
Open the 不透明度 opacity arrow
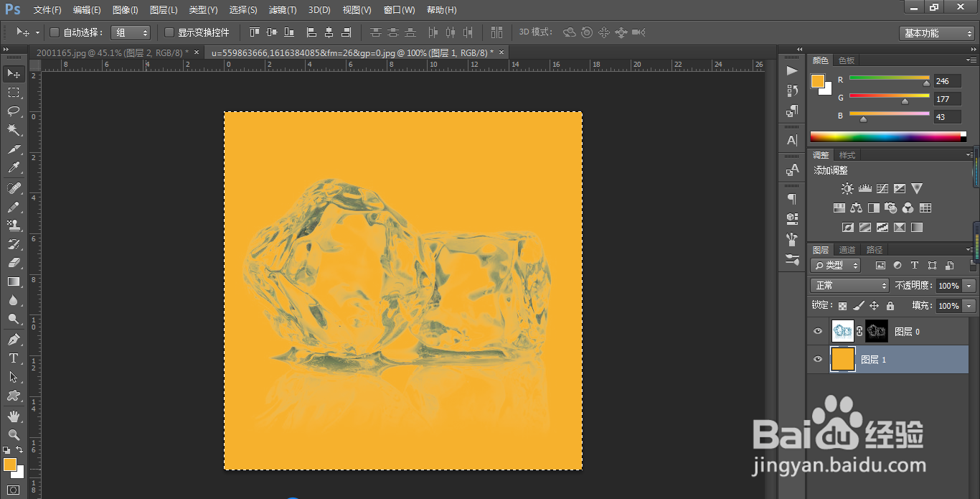point(970,286)
